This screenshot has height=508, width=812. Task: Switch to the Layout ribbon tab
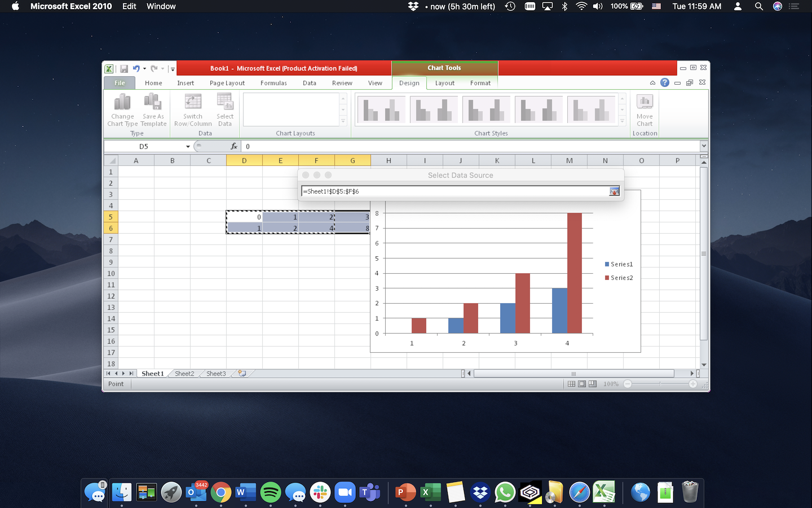[444, 82]
